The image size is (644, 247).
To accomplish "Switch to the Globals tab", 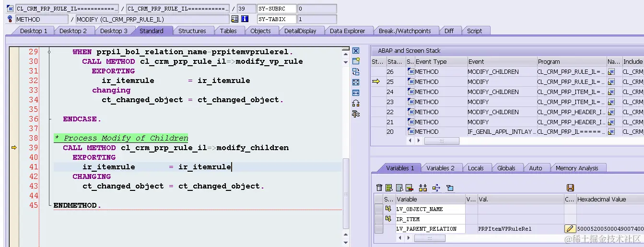I will coord(506,168).
